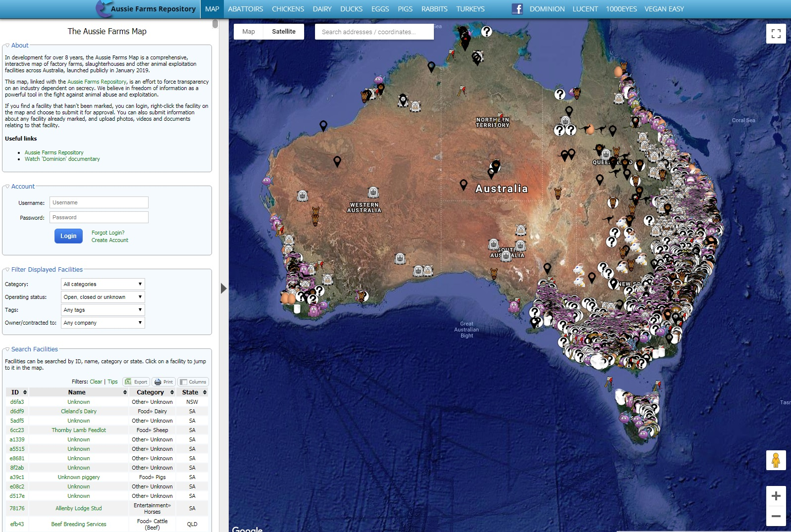Print the facilities table
Viewport: 791px width, 532px height.
pyautogui.click(x=163, y=382)
